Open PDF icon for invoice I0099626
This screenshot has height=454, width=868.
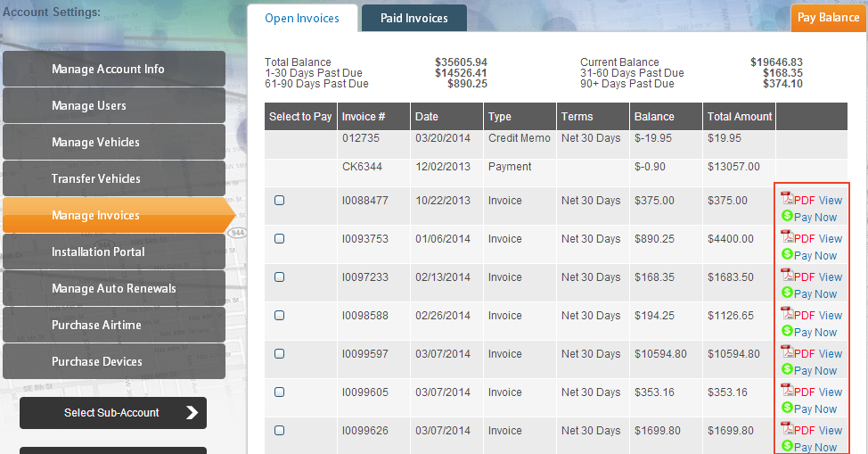(x=787, y=428)
